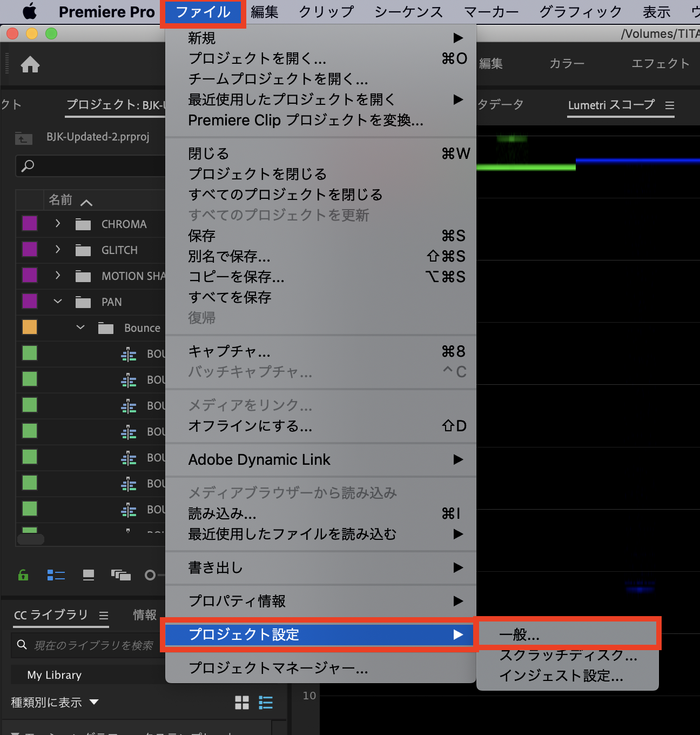Choose プロジェクトを開く... menu item
700x735 pixels.
pyautogui.click(x=321, y=58)
